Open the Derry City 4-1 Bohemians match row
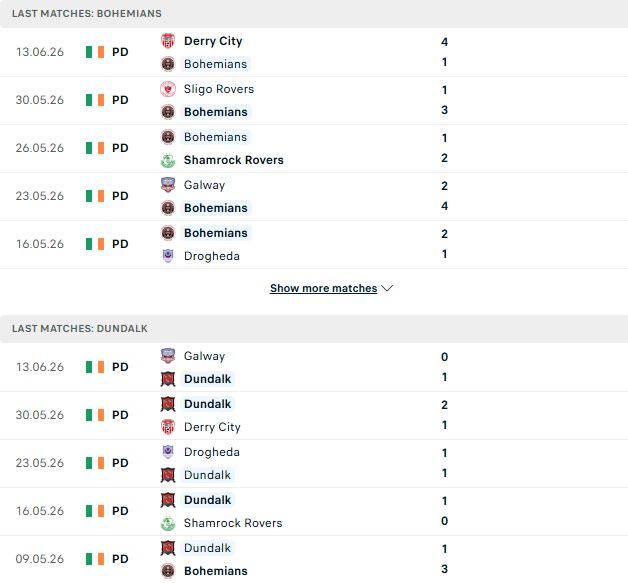 click(314, 52)
